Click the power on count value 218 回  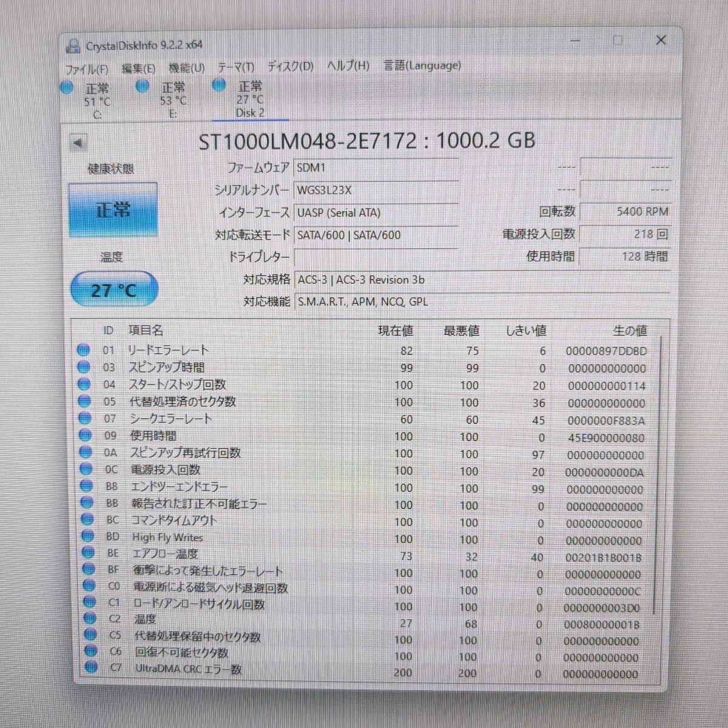pyautogui.click(x=625, y=234)
